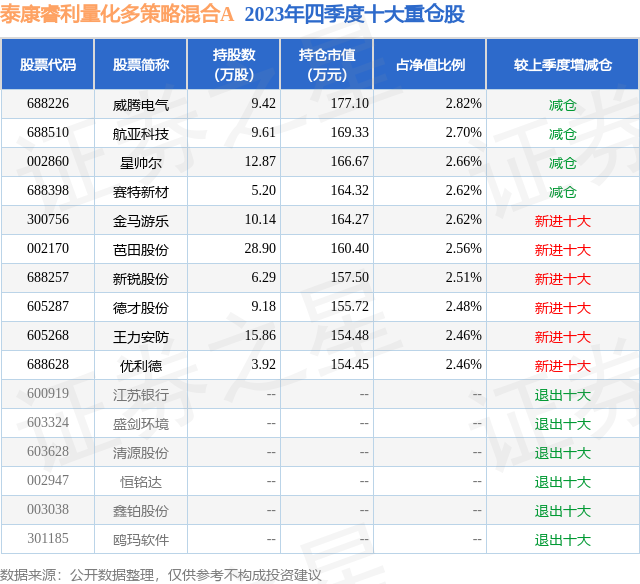Select stock code 688398
This screenshot has height=584, width=640.
(48, 191)
